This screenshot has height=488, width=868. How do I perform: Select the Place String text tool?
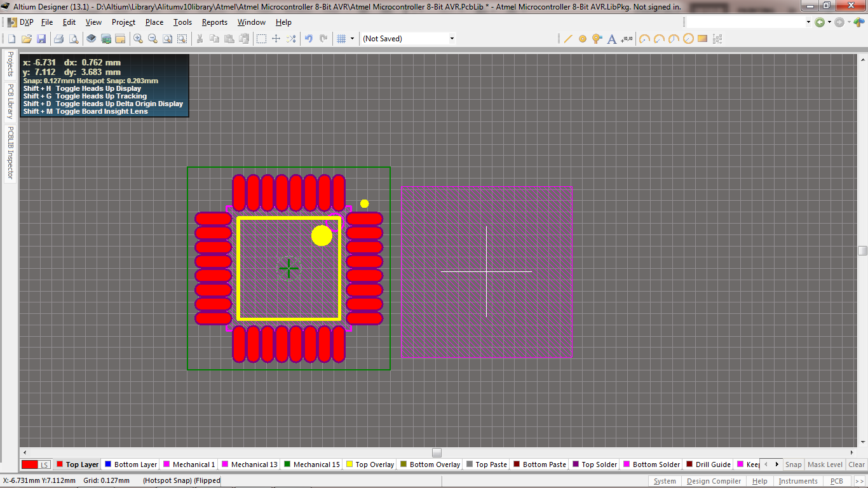pyautogui.click(x=611, y=38)
